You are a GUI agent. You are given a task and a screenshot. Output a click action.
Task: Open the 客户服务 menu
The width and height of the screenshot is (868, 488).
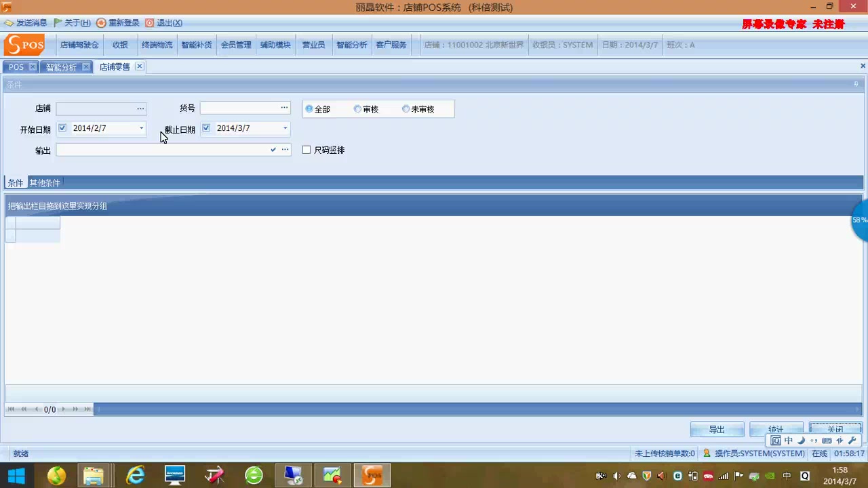391,45
